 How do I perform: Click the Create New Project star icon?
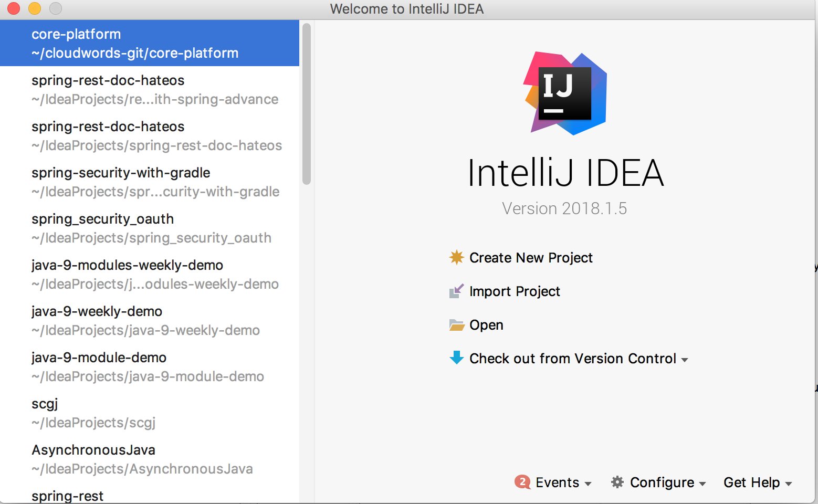(457, 257)
